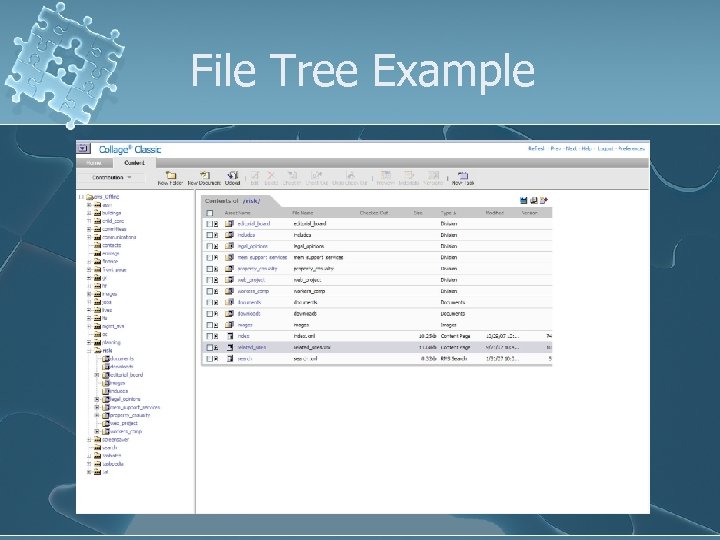Click the Logout link at the top right
720x540 pixels.
pyautogui.click(x=605, y=149)
